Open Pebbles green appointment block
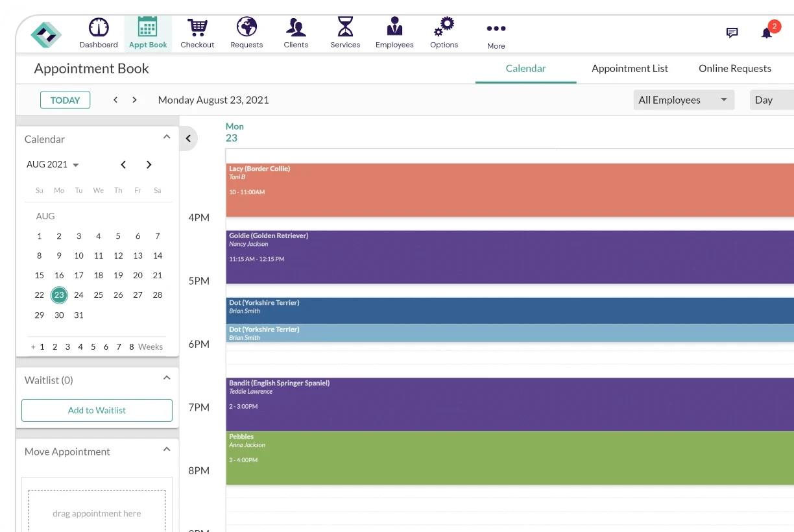Image resolution: width=794 pixels, height=532 pixels. pos(509,458)
